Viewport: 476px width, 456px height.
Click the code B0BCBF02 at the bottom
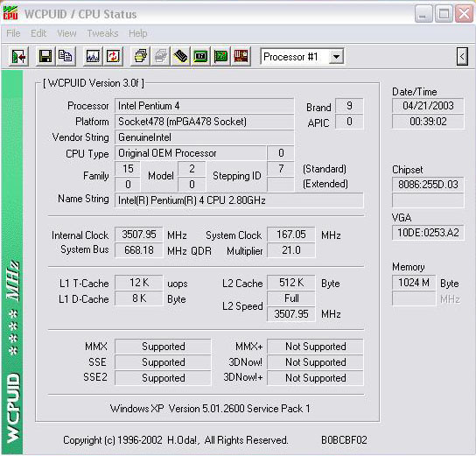tap(344, 440)
